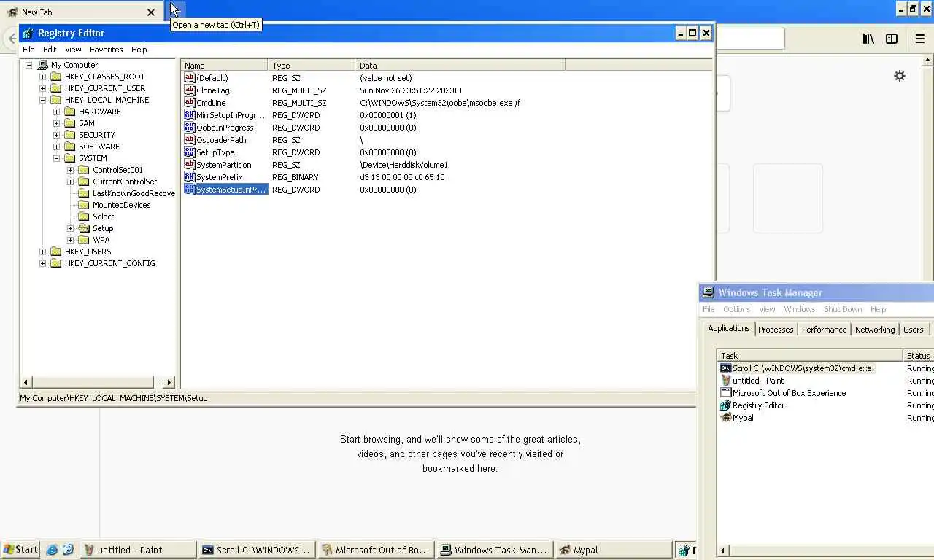Viewport: 934px width, 560px height.
Task: Expand the HKEY_CURRENT_USER key
Action: pyautogui.click(x=42, y=88)
